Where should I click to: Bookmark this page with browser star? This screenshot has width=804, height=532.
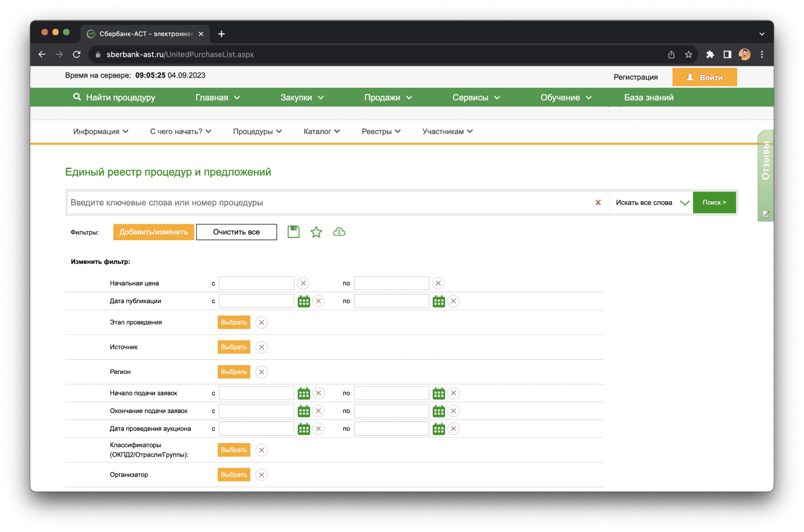688,54
